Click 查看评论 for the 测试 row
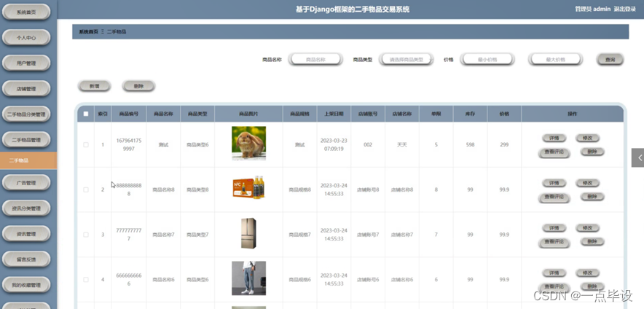 tap(554, 152)
